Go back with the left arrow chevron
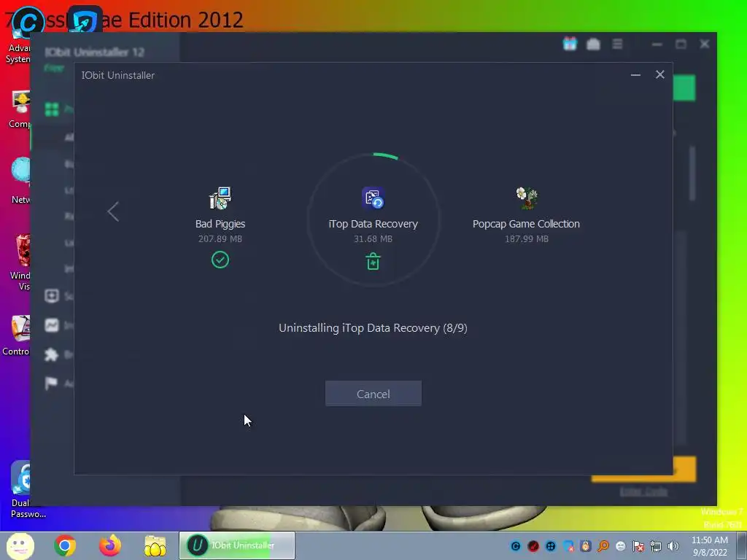This screenshot has width=747, height=560. coord(113,211)
